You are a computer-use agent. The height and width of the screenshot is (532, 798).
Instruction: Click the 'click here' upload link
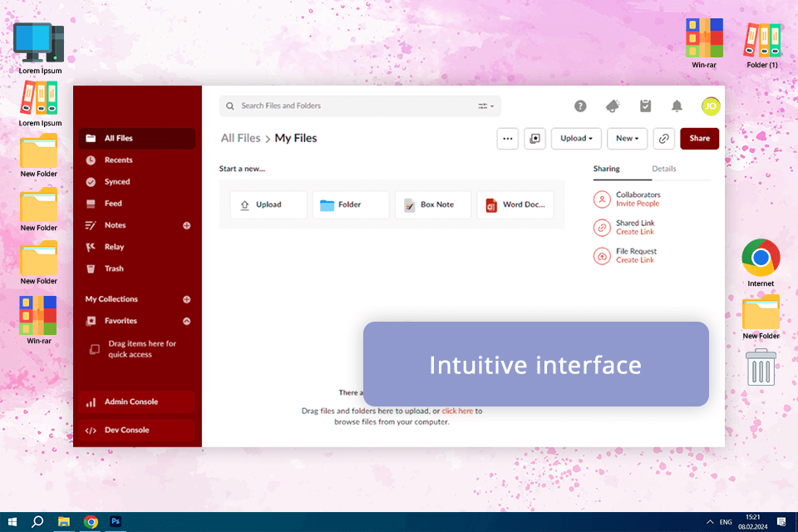(457, 411)
